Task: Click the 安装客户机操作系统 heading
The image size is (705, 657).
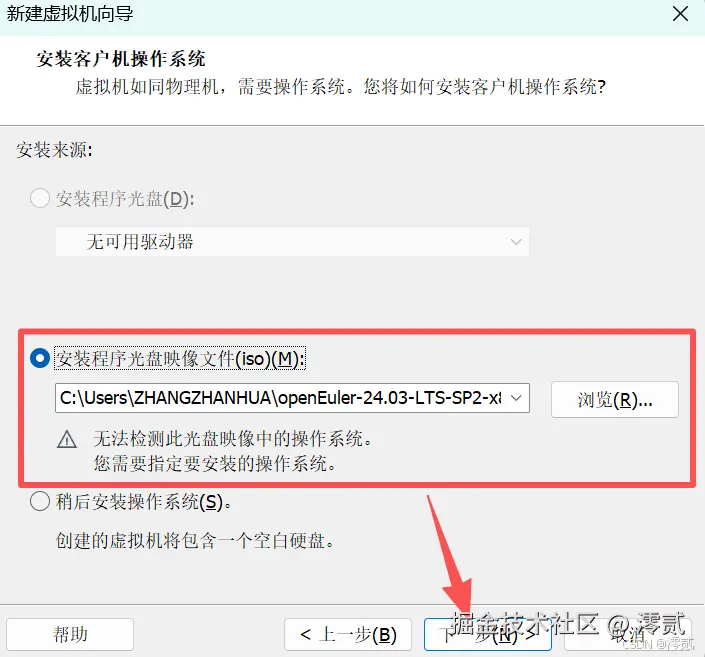Action: tap(120, 59)
